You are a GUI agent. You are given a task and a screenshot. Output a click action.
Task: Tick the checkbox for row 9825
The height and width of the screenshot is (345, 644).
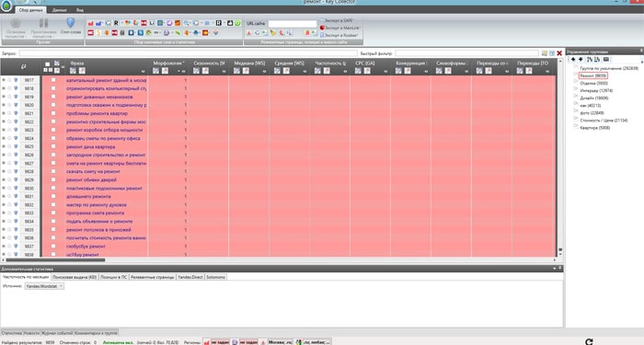[53, 146]
